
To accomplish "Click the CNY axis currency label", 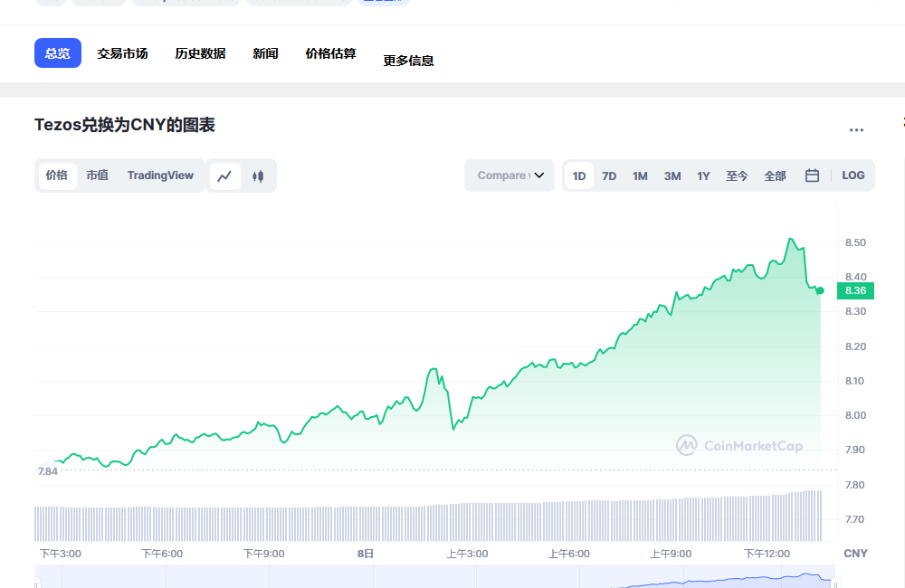I will coord(855,554).
